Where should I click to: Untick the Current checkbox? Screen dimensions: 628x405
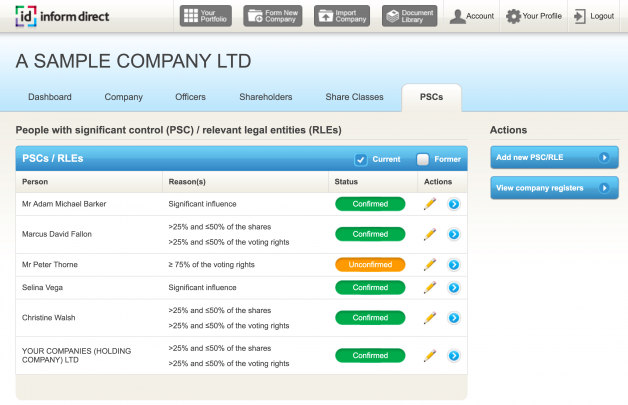click(361, 159)
